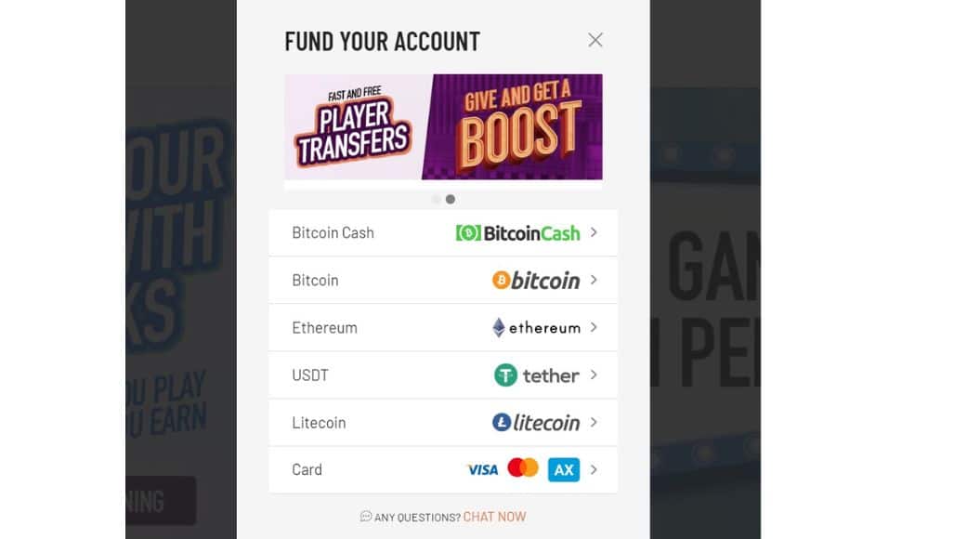Expand the Ethereum row chevron
Viewport: 980px width, 539px height.
tap(594, 328)
